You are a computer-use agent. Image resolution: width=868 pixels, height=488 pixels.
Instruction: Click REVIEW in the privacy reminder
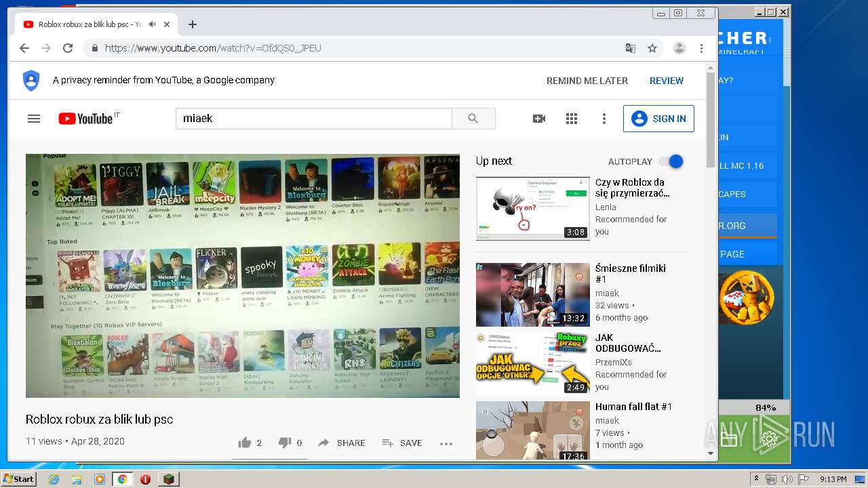coord(667,81)
